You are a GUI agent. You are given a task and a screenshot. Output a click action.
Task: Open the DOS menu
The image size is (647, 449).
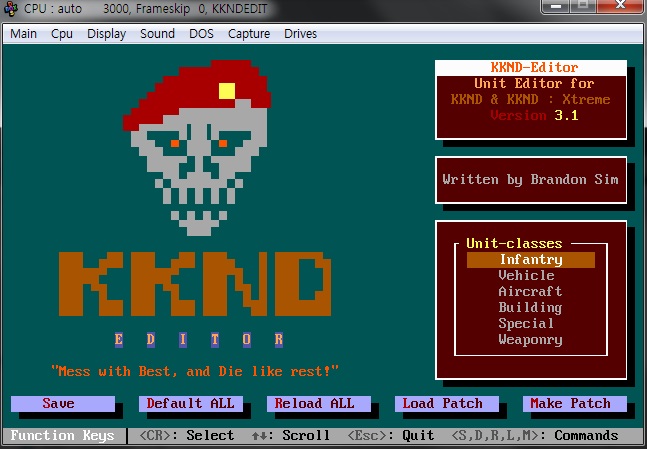click(201, 34)
